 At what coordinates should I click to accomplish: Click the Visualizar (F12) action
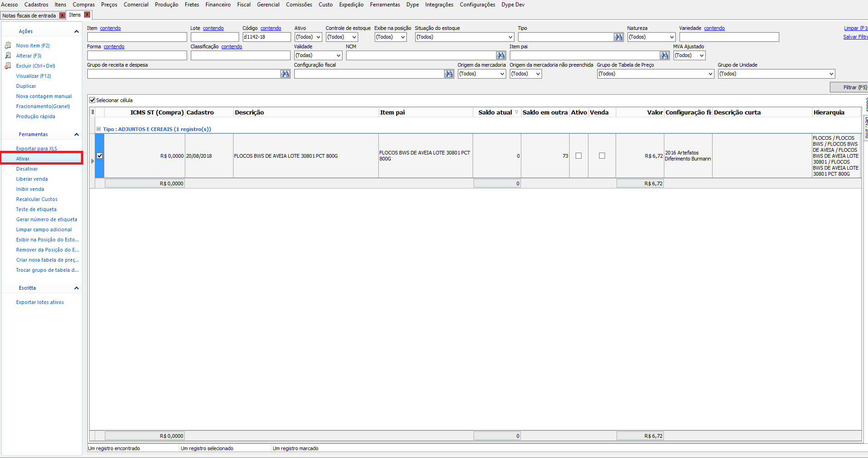click(x=34, y=76)
